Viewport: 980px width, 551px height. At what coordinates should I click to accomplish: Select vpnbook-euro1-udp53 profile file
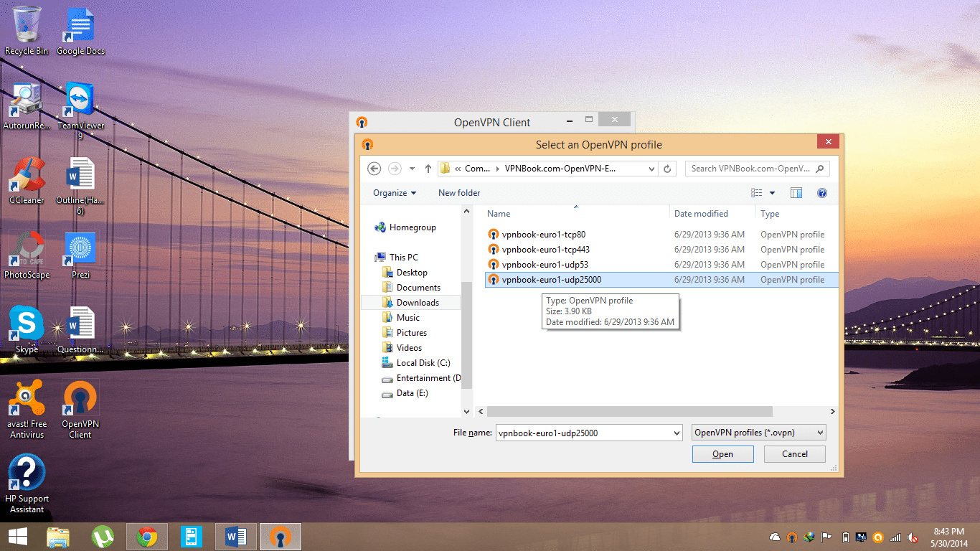[x=545, y=265]
